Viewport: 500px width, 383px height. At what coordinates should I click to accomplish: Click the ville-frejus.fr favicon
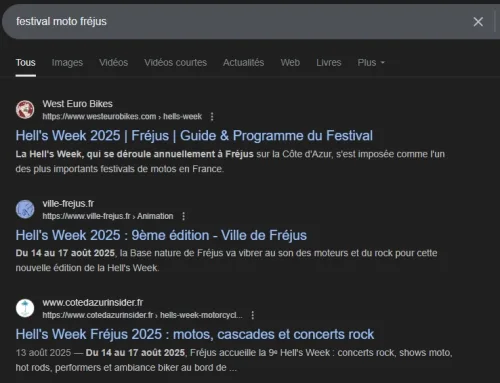25,209
